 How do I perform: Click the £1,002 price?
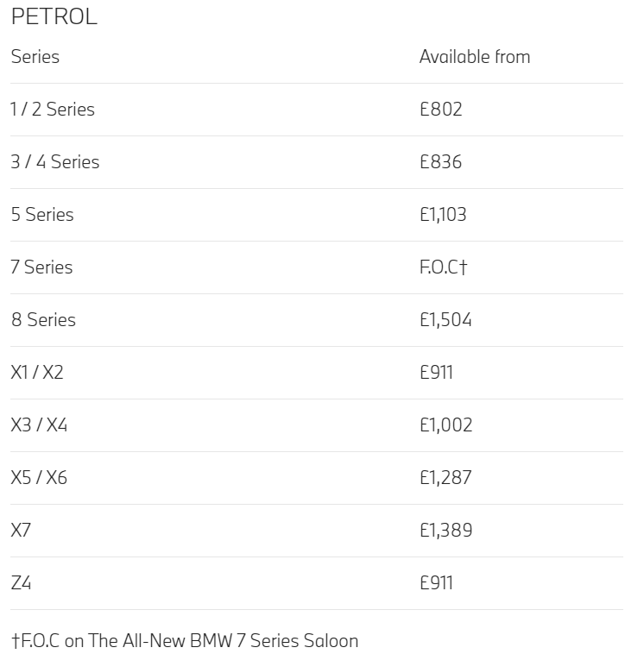(x=445, y=425)
